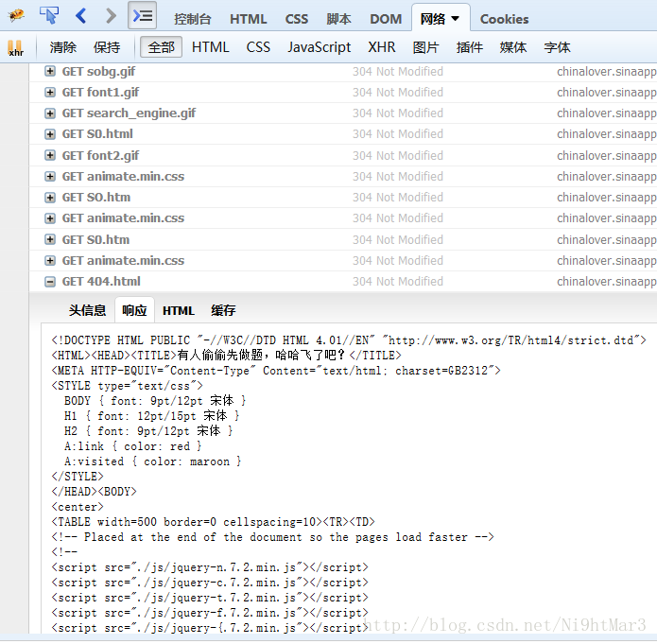
Task: Filter requests by 媒体 media
Action: point(513,47)
